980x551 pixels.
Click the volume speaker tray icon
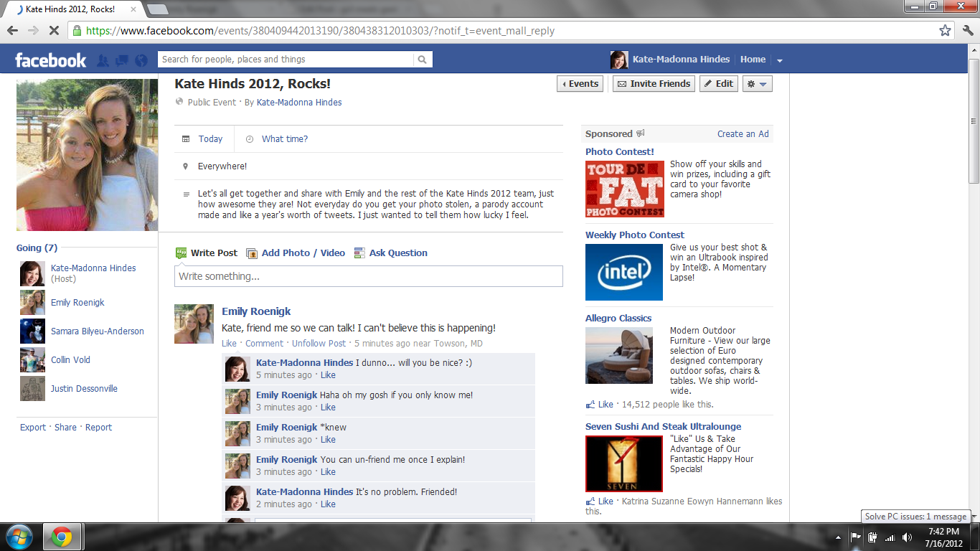pyautogui.click(x=907, y=537)
